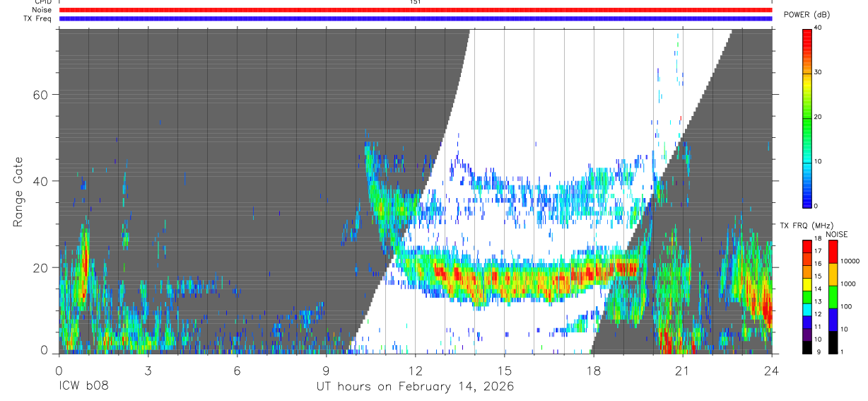Click the noise scale value '10000'
868x401 pixels.
coord(850,261)
